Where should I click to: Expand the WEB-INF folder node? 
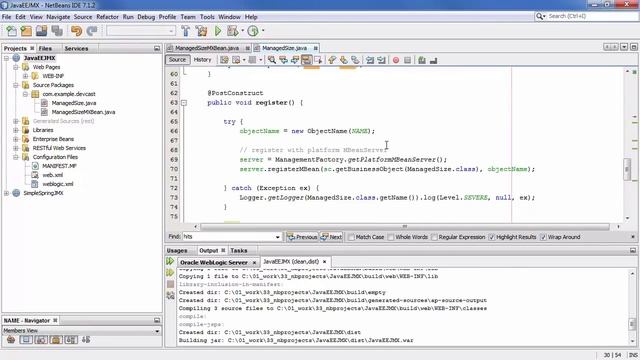[25, 76]
